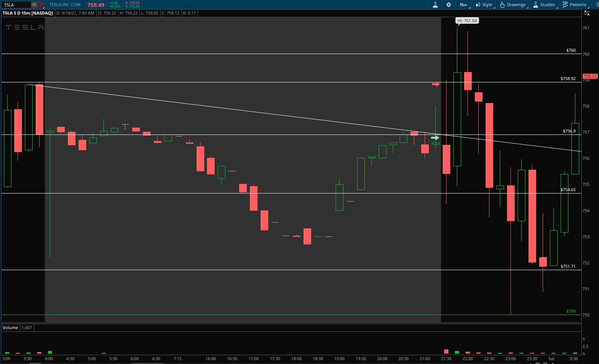Click the +0.33% percent change value
This screenshot has width=599, height=364.
[x=115, y=7]
